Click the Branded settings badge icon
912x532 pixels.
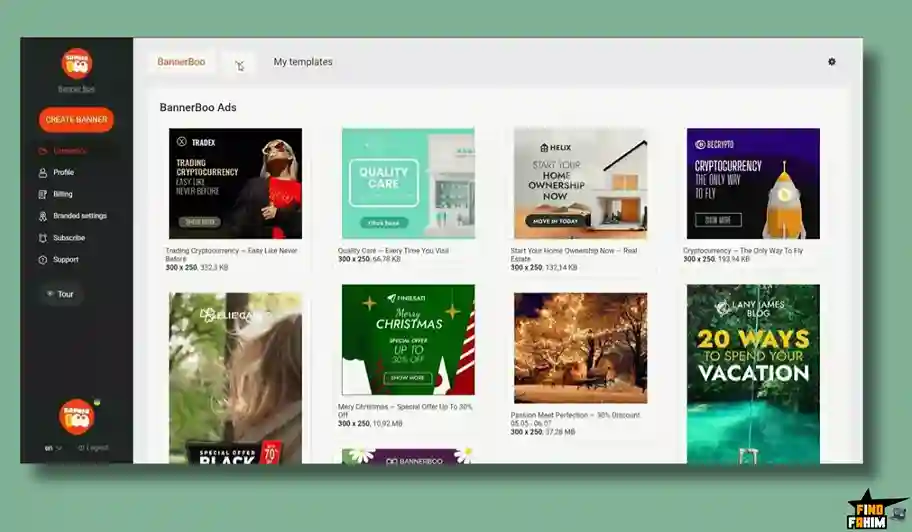(x=42, y=216)
